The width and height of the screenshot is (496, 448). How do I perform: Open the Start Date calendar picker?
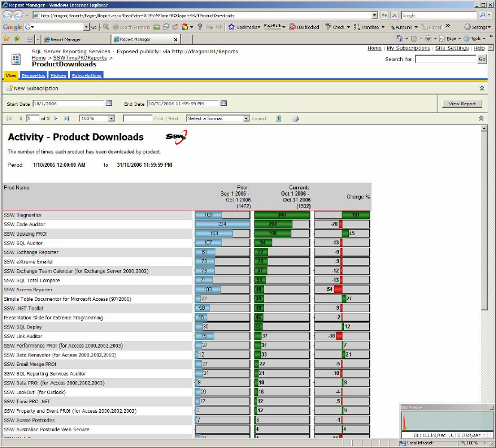click(x=109, y=103)
